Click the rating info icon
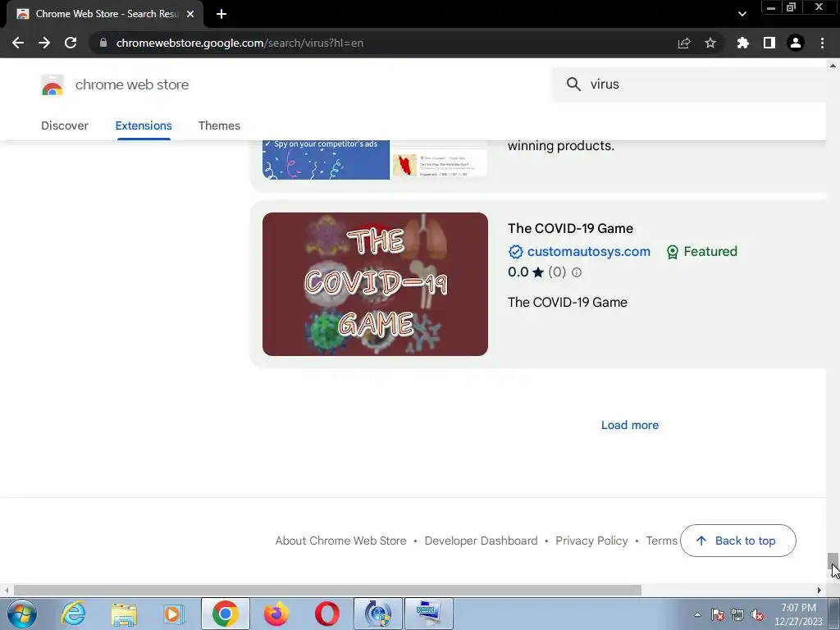This screenshot has height=630, width=840. tap(577, 272)
